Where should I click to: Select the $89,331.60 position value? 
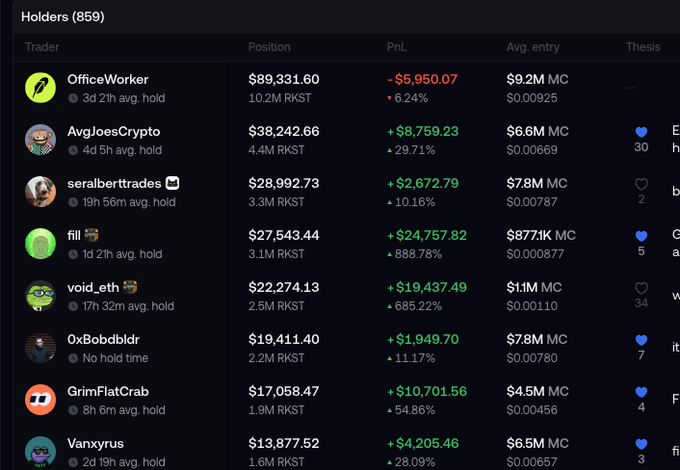tap(284, 79)
